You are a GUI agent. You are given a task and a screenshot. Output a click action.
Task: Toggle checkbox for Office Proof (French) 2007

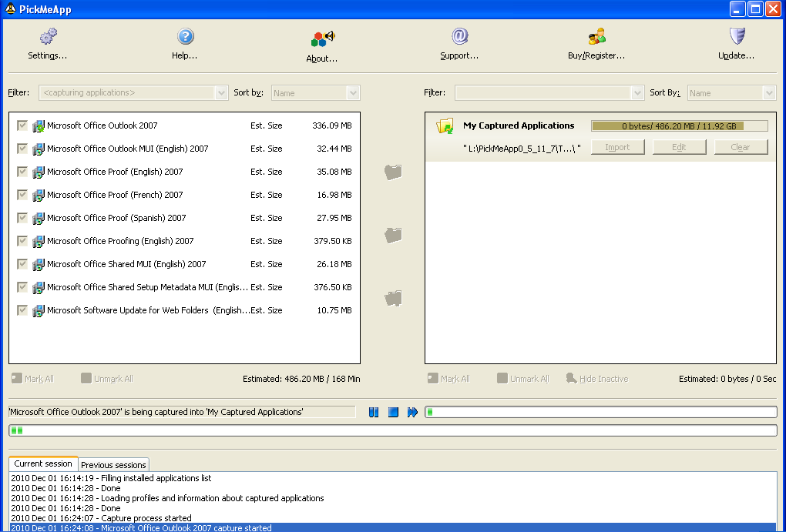(22, 194)
